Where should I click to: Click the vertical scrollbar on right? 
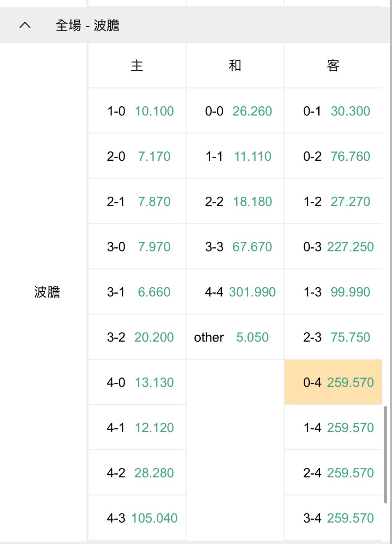385,454
